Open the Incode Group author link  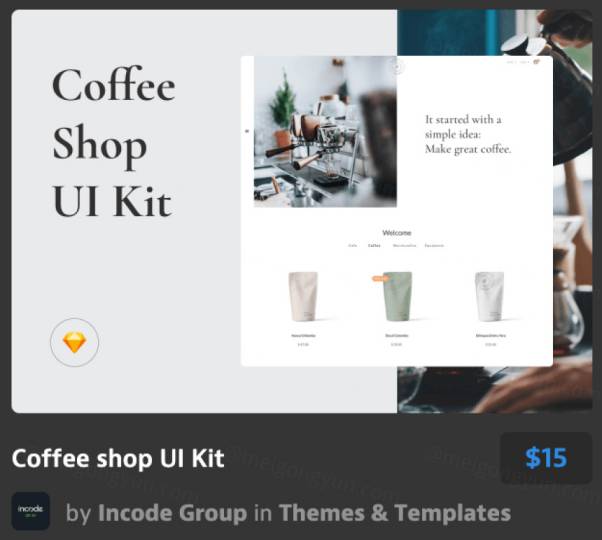click(172, 513)
